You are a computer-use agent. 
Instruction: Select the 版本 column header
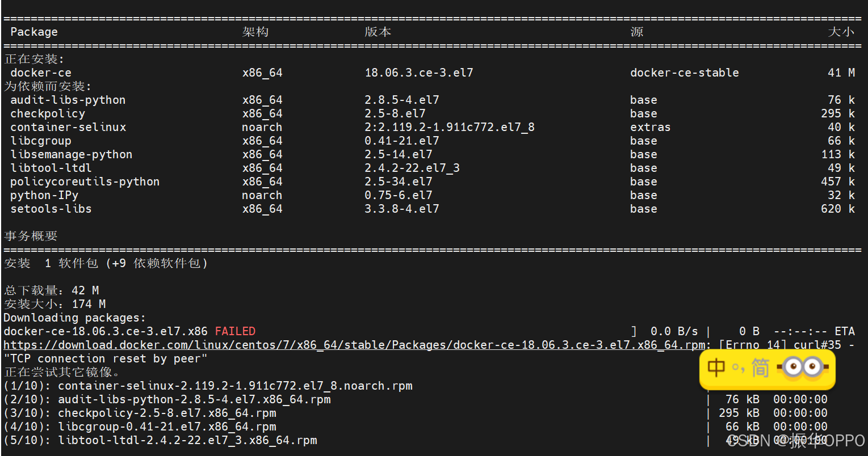click(378, 31)
